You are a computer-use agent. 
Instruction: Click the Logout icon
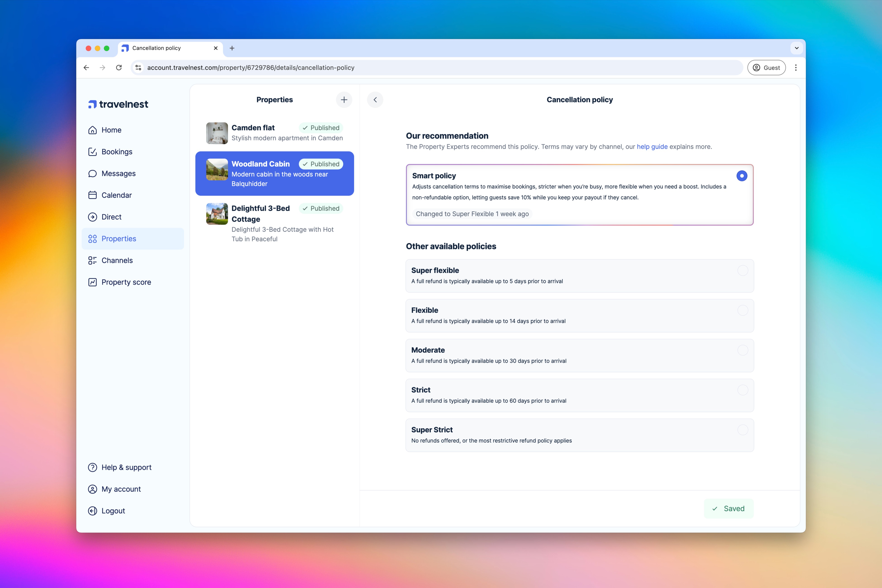(92, 511)
